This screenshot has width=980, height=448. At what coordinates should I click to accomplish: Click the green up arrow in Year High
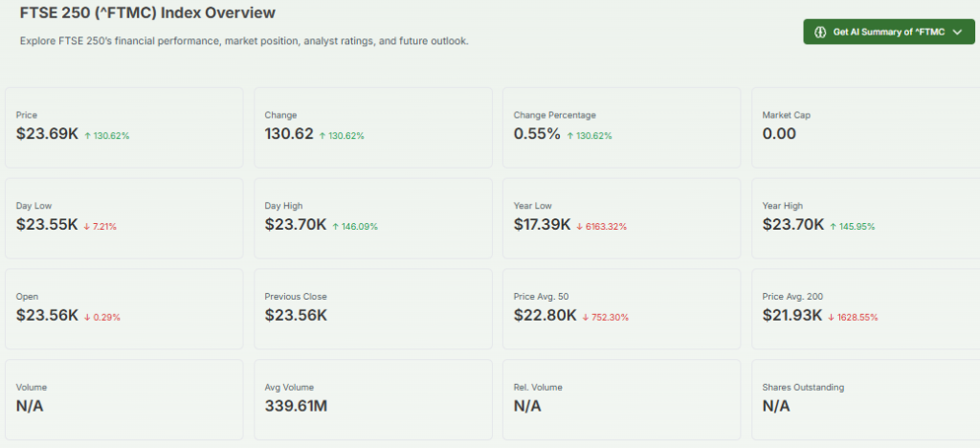pos(833,227)
